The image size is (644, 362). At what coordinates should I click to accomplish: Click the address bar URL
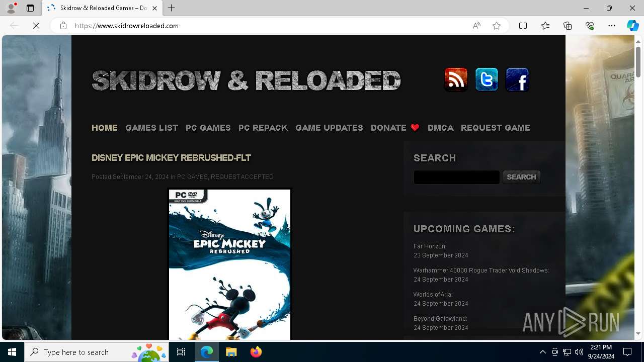pyautogui.click(x=127, y=26)
